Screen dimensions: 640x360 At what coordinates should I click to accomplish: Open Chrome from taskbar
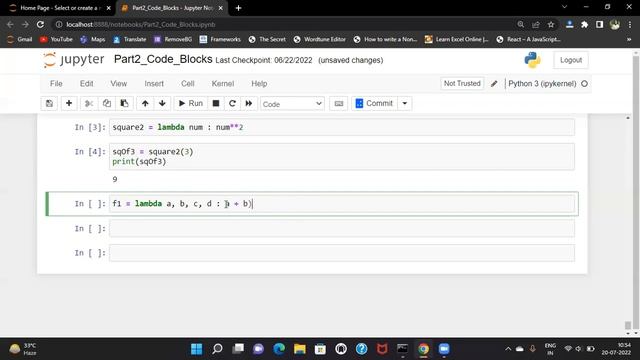point(423,349)
